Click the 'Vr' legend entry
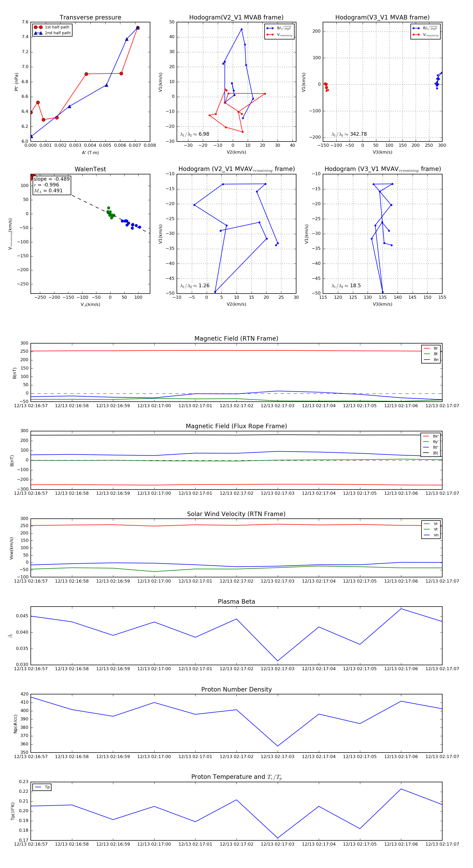Image resolution: width=473 pixels, height=868 pixels. [x=431, y=524]
